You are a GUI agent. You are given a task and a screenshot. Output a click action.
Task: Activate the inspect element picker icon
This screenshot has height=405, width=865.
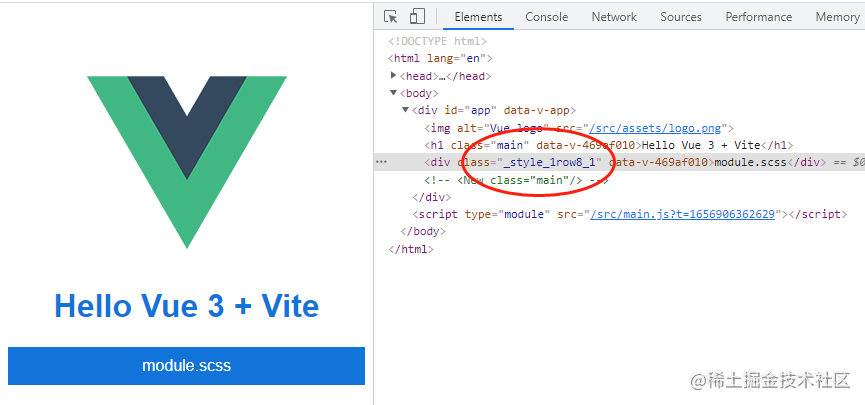(391, 17)
